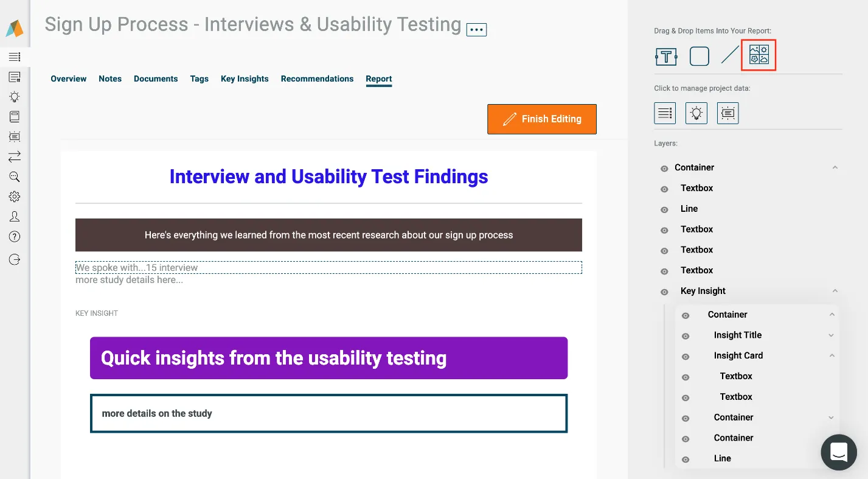Open the key insights lightbulb in project data
Screen dimensions: 868x479
tap(696, 113)
